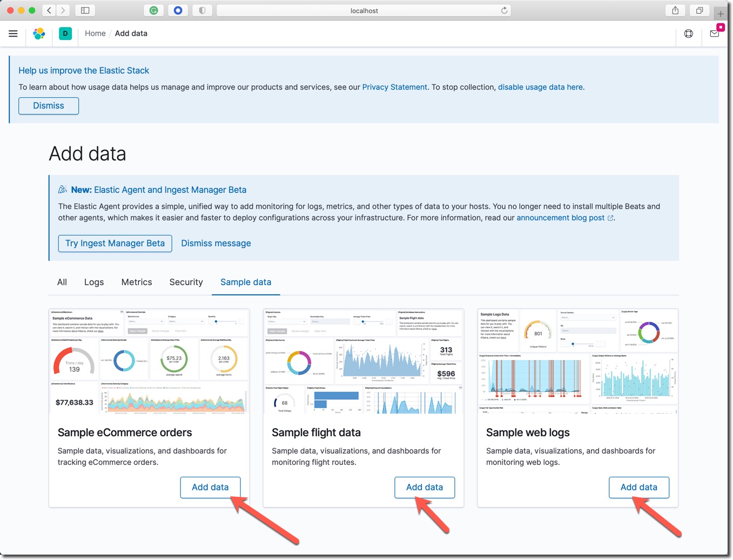This screenshot has width=733, height=560.
Task: Click the Elastic logo icon
Action: tap(39, 33)
